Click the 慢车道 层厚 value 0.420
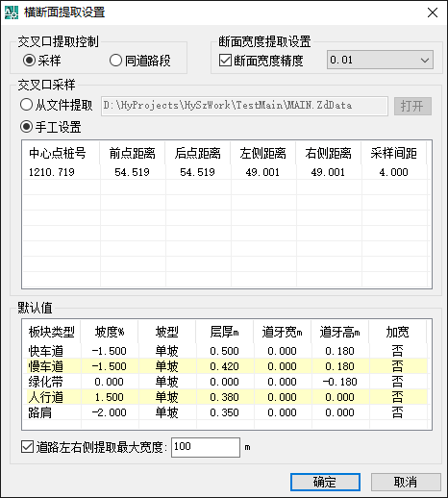 pos(225,366)
